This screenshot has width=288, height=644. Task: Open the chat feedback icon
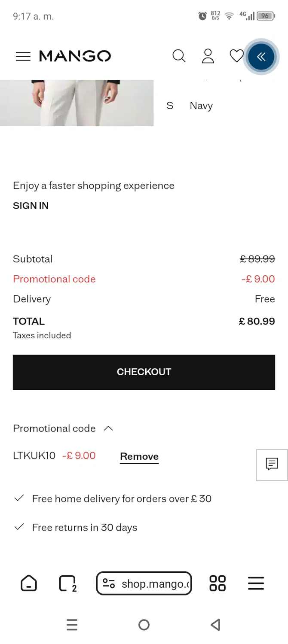(x=272, y=465)
